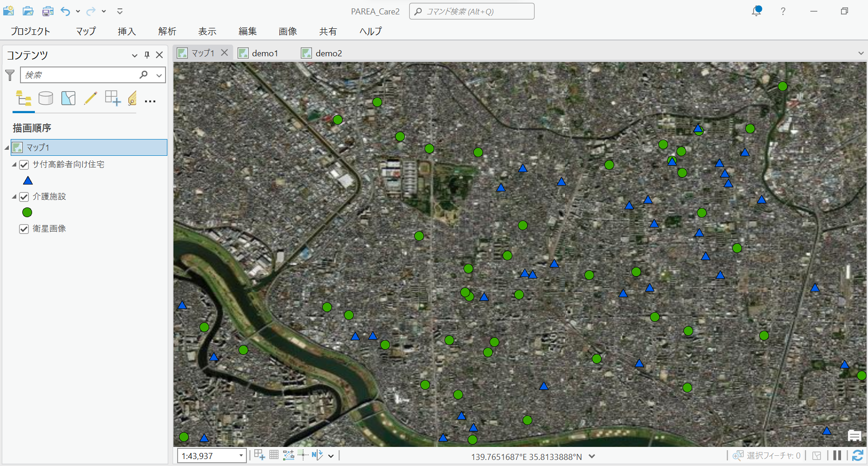Select the 衛星画像 layer name
Viewport: 868px width, 466px height.
[x=49, y=228]
